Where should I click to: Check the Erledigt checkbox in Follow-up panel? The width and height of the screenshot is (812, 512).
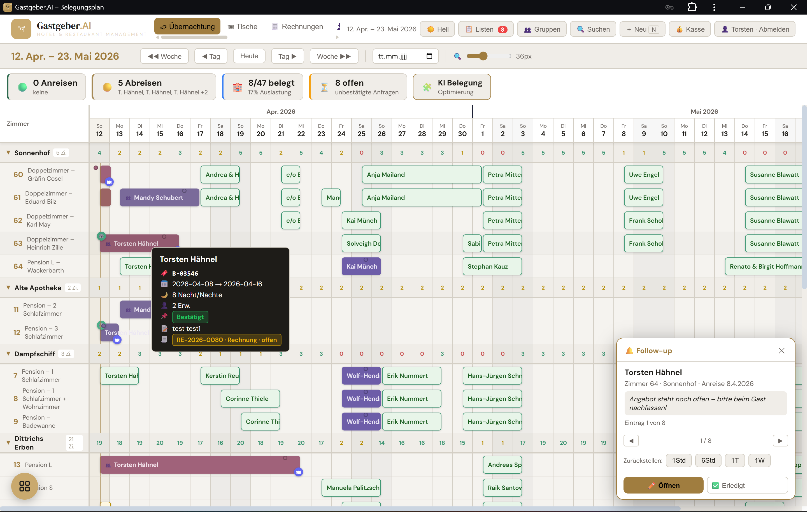coord(716,485)
